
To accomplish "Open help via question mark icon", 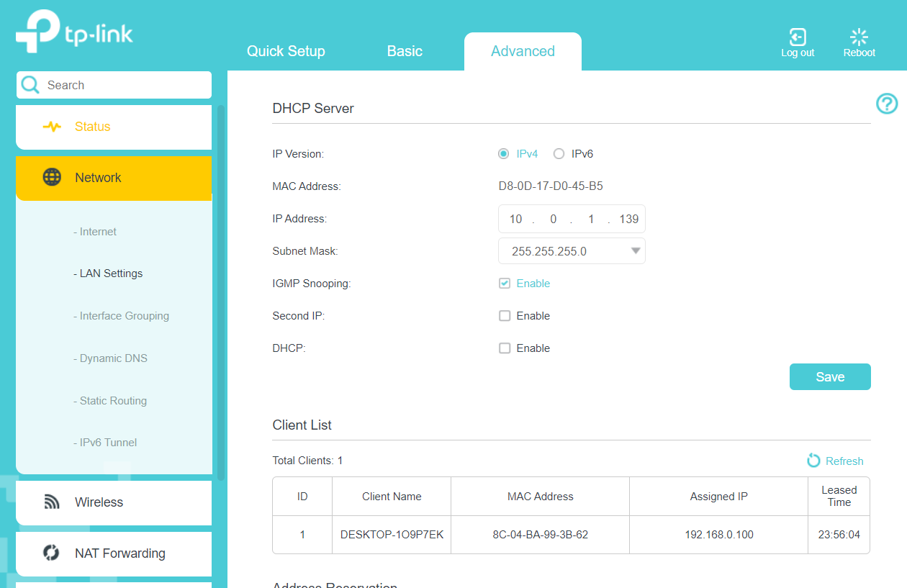I will click(x=887, y=104).
